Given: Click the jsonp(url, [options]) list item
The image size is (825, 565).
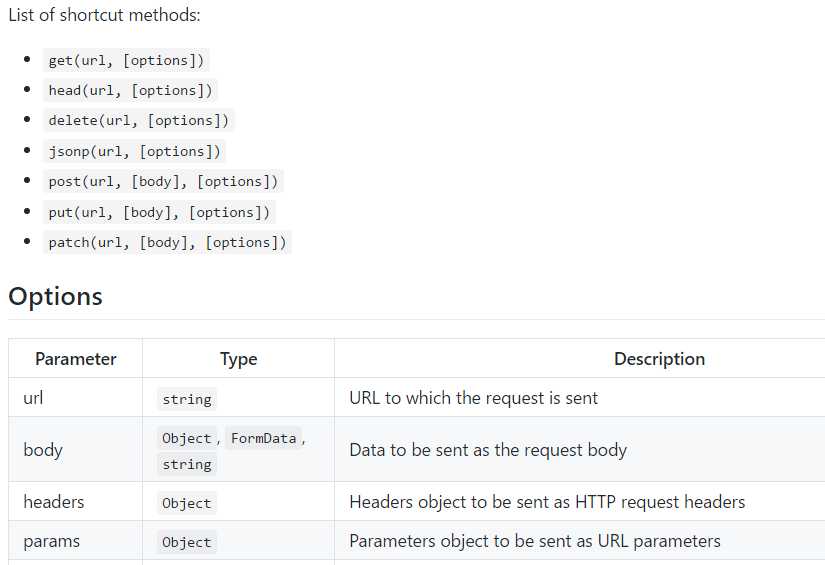Looking at the screenshot, I should tap(134, 151).
